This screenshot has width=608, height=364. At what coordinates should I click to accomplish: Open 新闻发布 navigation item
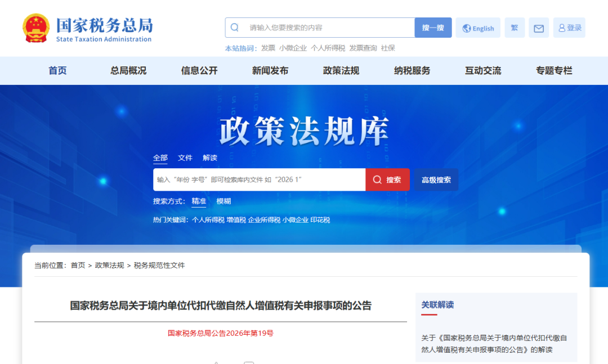[270, 70]
